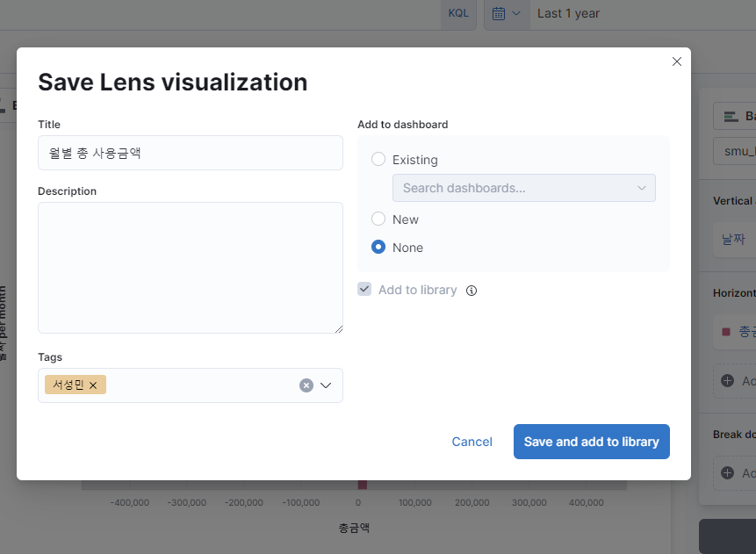Screen dimensions: 756x554
Task: Click the 날짜 vertical axis dimension
Action: pyautogui.click(x=733, y=239)
